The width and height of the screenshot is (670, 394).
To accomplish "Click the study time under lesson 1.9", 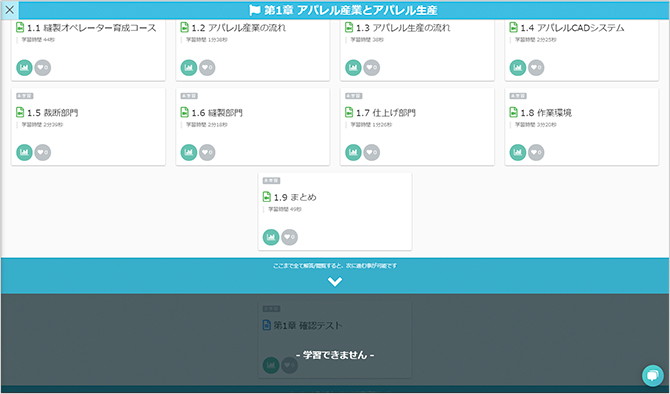I will pos(285,210).
